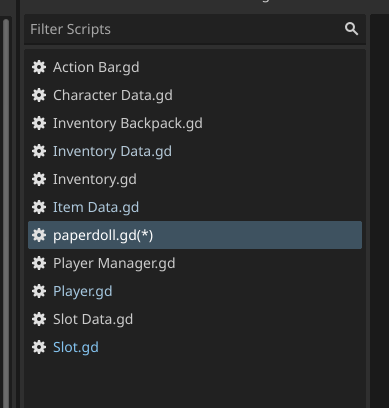389x408 pixels.
Task: Open the Inventory Data.gd script
Action: click(195, 151)
